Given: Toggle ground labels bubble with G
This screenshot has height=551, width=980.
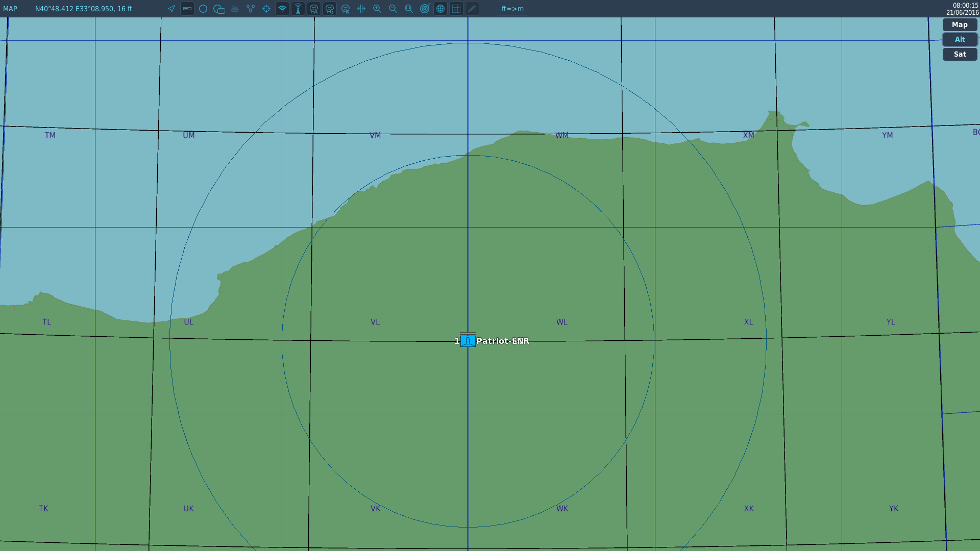Looking at the screenshot, I should (x=330, y=9).
